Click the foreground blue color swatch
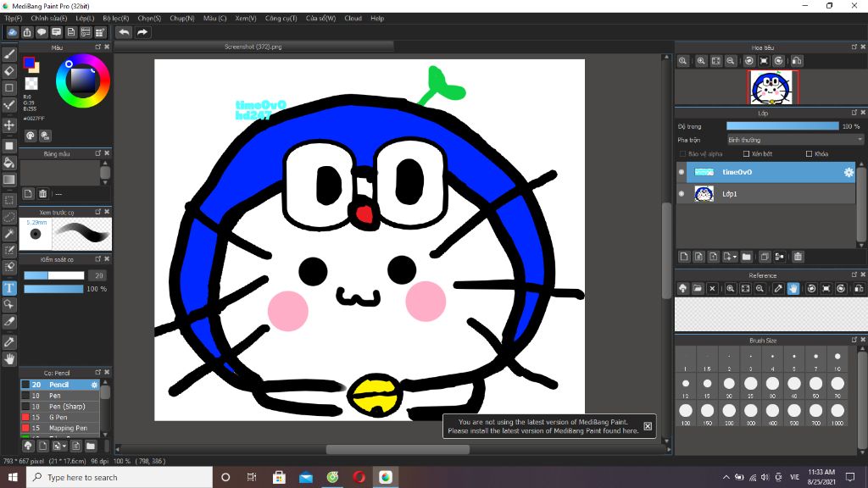868x488 pixels. tap(29, 63)
